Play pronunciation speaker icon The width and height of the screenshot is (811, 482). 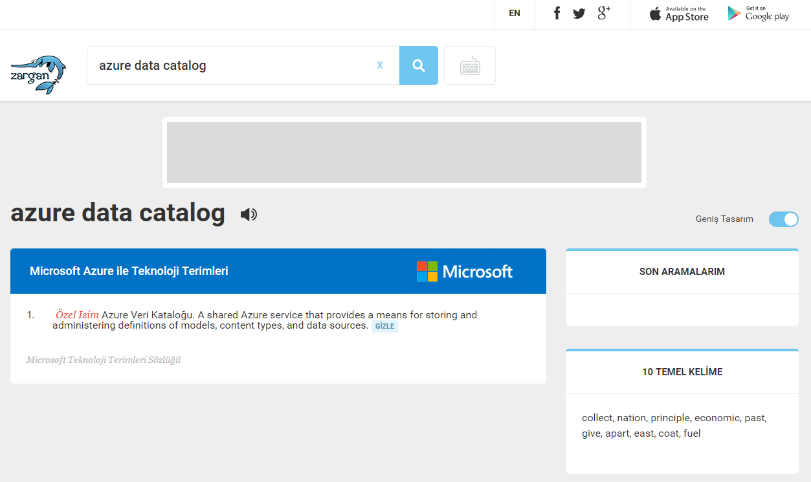(249, 214)
